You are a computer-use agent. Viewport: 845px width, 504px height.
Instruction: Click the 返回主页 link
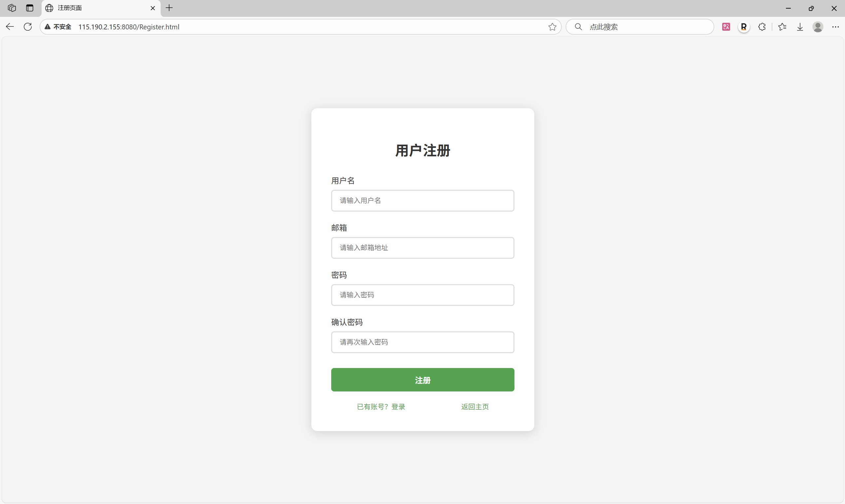pos(475,407)
